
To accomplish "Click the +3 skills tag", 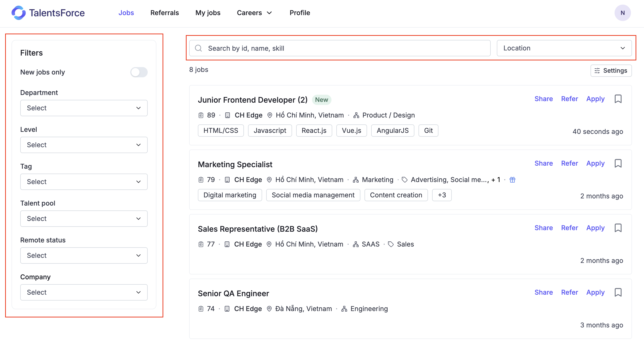I will (x=442, y=195).
